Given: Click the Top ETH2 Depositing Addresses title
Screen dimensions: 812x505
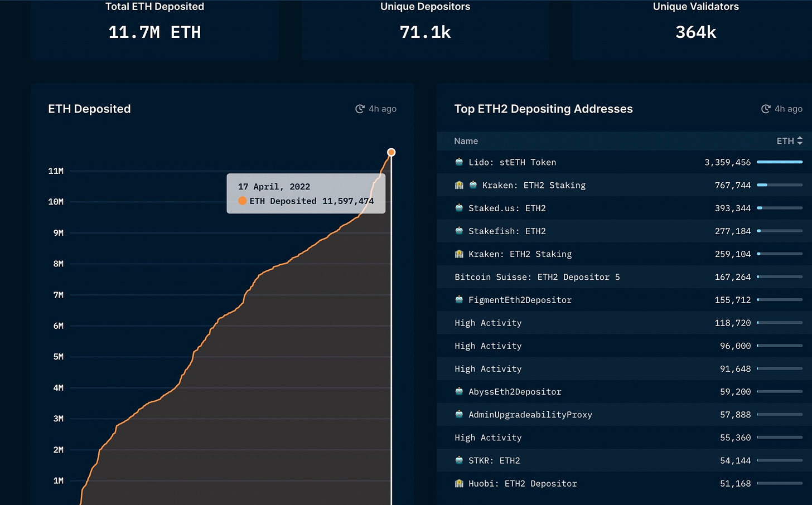Looking at the screenshot, I should click(x=543, y=109).
